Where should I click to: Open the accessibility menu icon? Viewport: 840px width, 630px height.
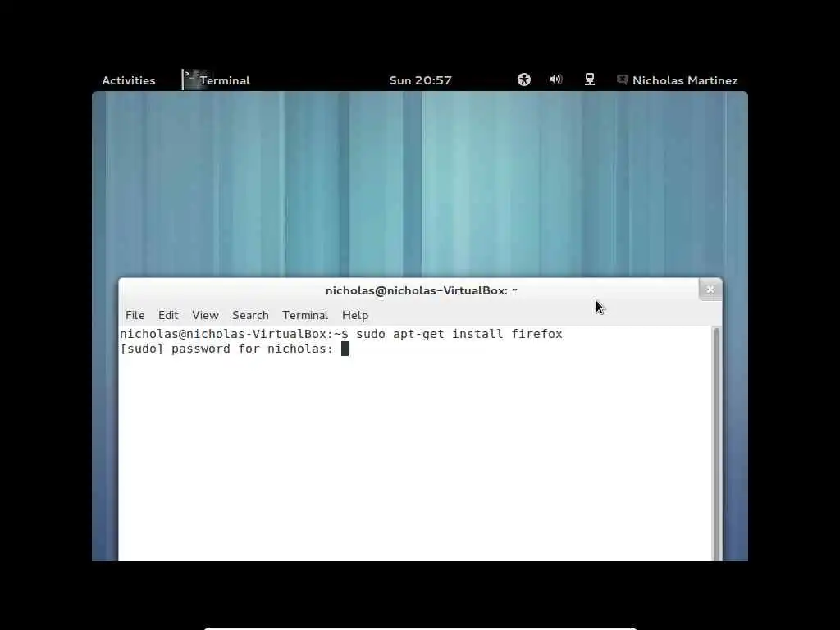tap(524, 80)
